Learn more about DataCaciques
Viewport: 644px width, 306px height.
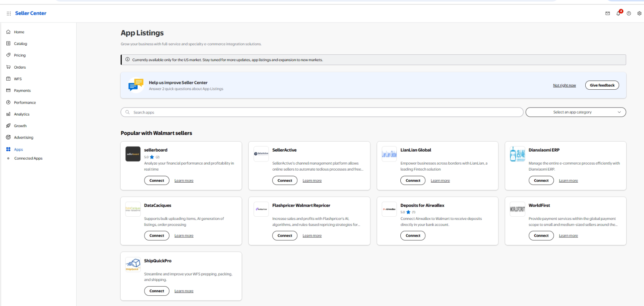pos(184,236)
